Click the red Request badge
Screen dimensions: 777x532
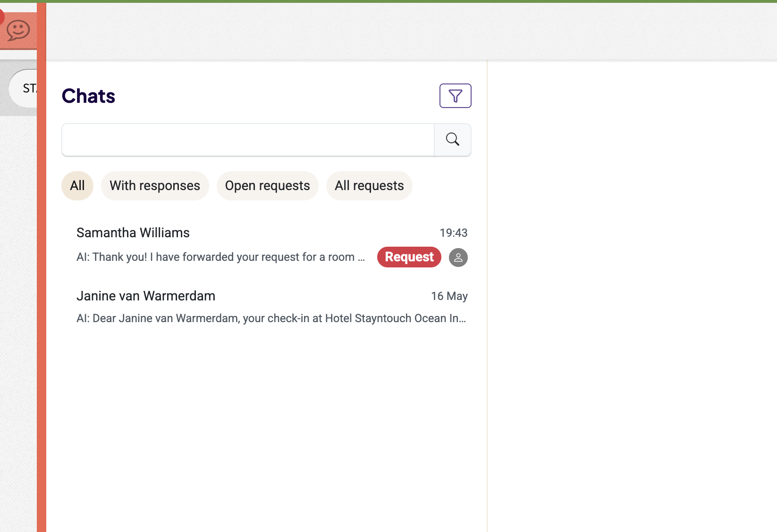click(x=409, y=257)
